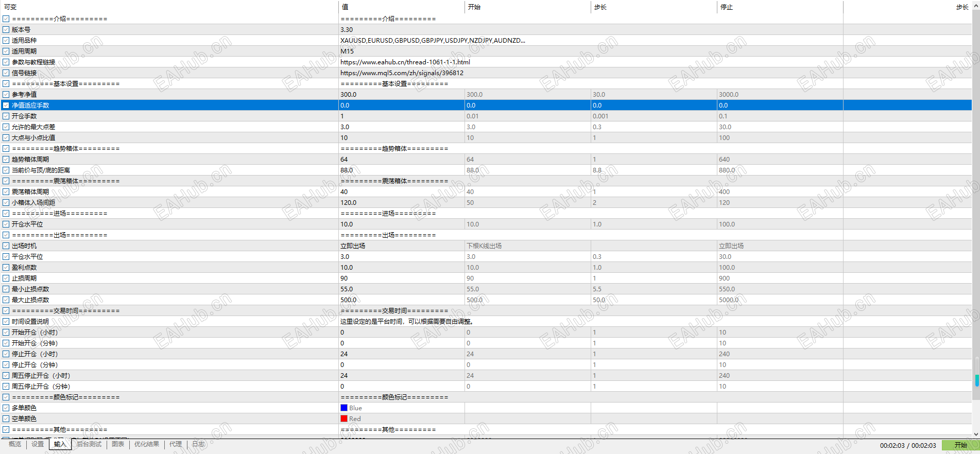
Task: Toggle checkbox for 止损周期 row
Action: 6,278
